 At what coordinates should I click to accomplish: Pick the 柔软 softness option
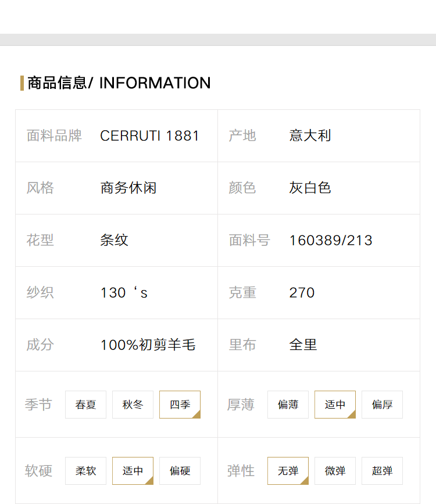85,470
